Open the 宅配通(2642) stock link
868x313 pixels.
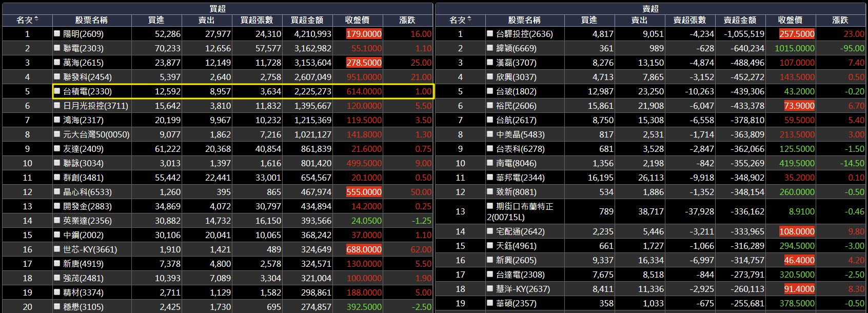point(520,231)
